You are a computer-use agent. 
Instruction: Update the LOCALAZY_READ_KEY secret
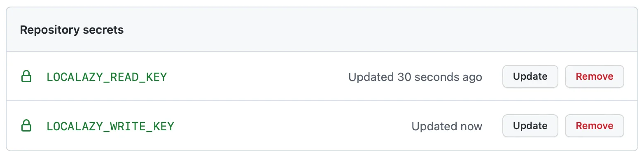(x=530, y=76)
